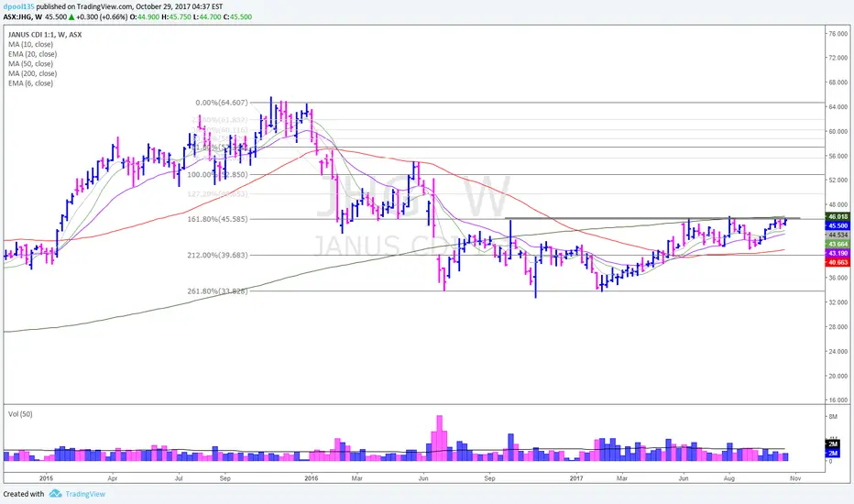Click the Apr time axis label
Viewport: 854px width, 504px height.
pos(112,479)
